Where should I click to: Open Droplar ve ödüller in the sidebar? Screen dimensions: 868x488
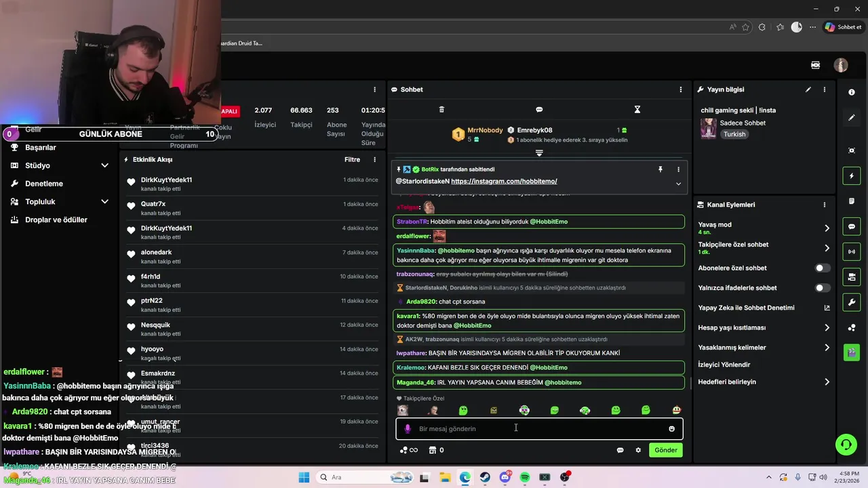click(x=56, y=220)
